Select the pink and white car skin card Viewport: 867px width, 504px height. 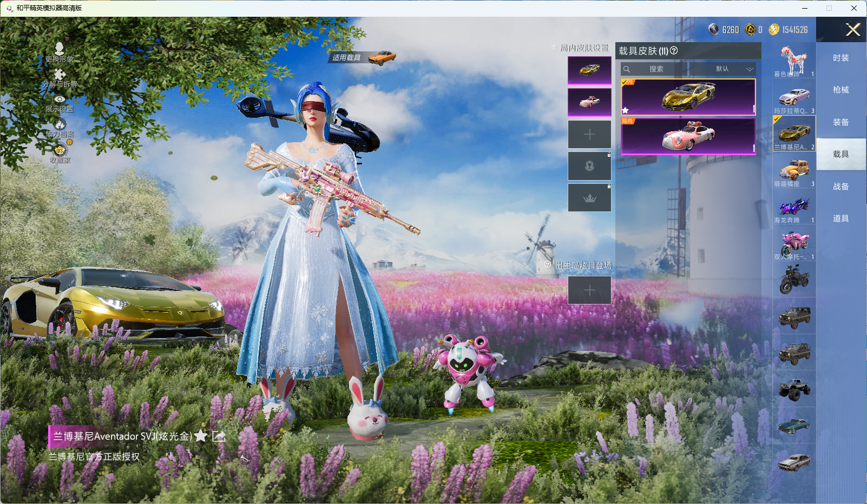click(688, 136)
